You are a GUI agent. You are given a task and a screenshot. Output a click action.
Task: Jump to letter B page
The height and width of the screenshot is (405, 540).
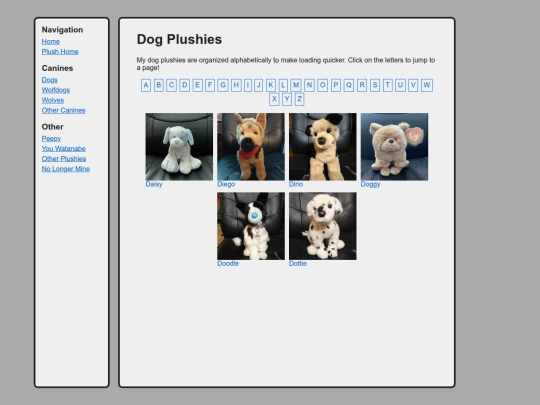click(159, 85)
